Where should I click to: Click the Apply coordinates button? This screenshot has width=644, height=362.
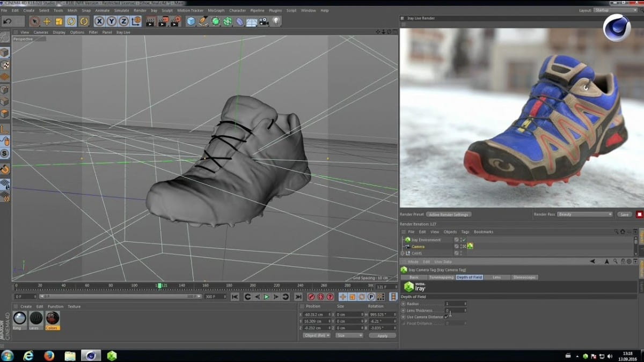pyautogui.click(x=382, y=335)
